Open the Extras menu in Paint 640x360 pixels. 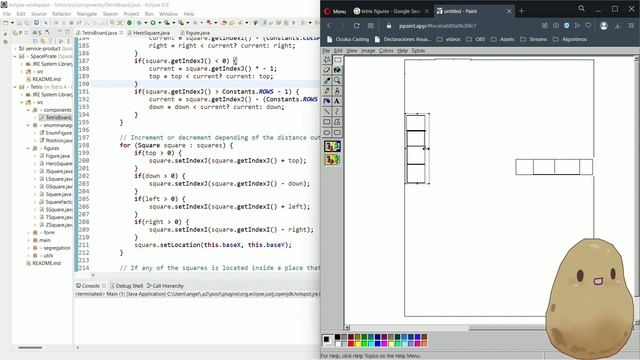click(418, 51)
